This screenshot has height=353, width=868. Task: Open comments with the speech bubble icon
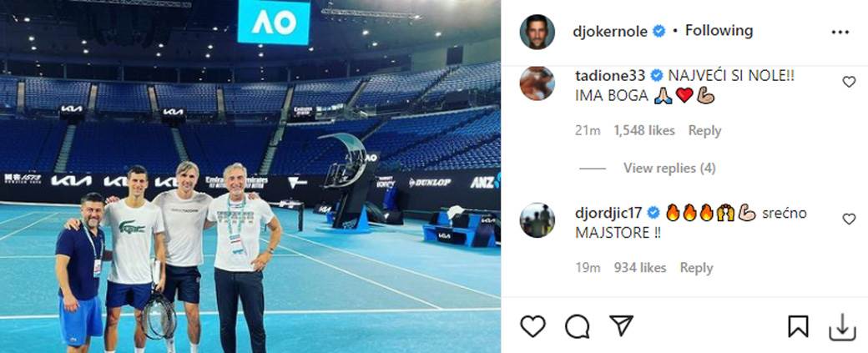click(577, 326)
